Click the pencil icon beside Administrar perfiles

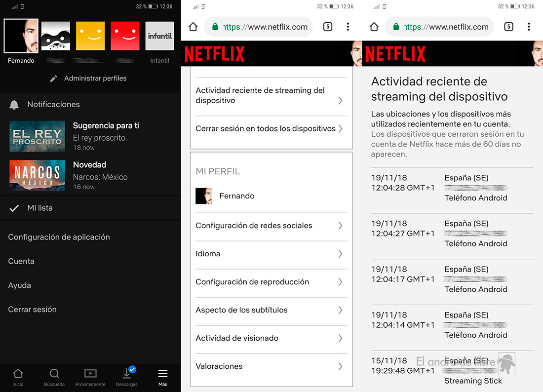pyautogui.click(x=54, y=78)
